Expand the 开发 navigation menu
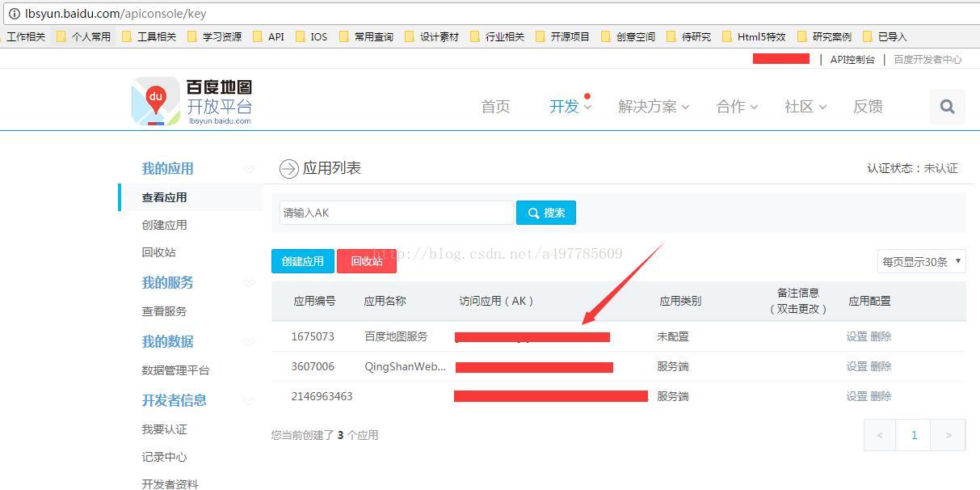 tap(570, 106)
